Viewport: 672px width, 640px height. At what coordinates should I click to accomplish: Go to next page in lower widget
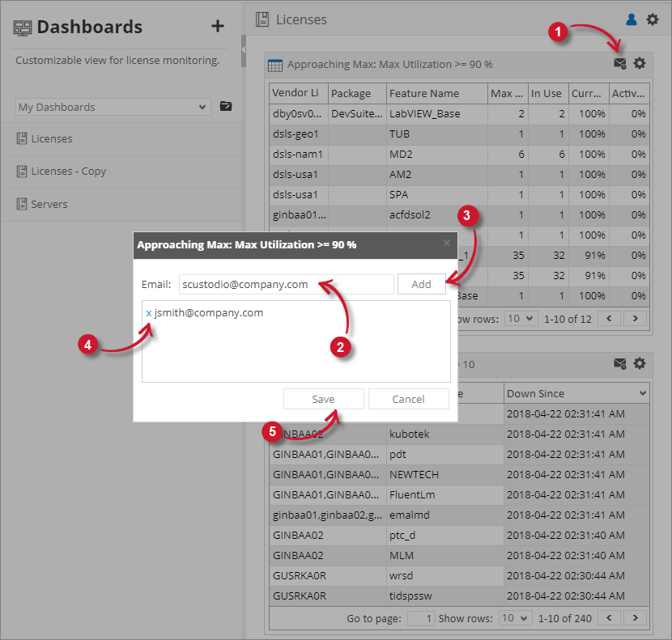pyautogui.click(x=635, y=617)
